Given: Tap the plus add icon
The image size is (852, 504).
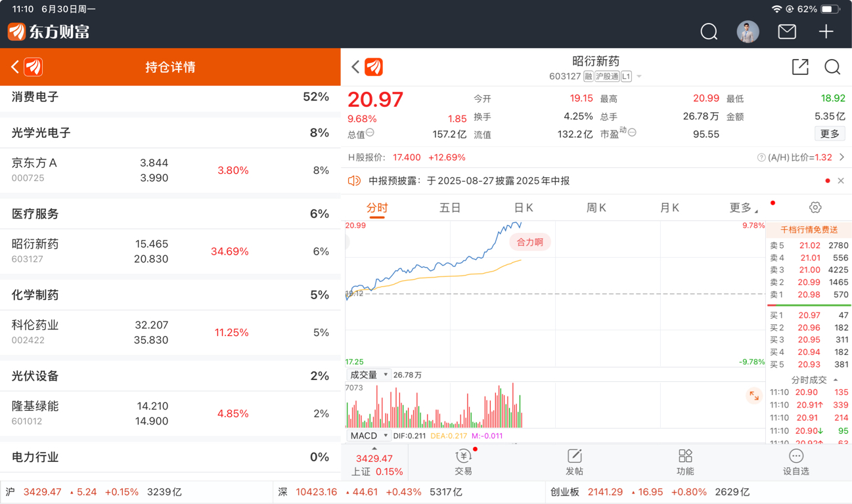Looking at the screenshot, I should [x=826, y=31].
